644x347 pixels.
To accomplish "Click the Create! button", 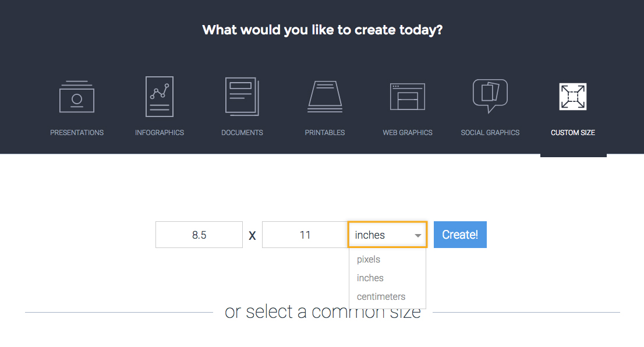I will [460, 235].
